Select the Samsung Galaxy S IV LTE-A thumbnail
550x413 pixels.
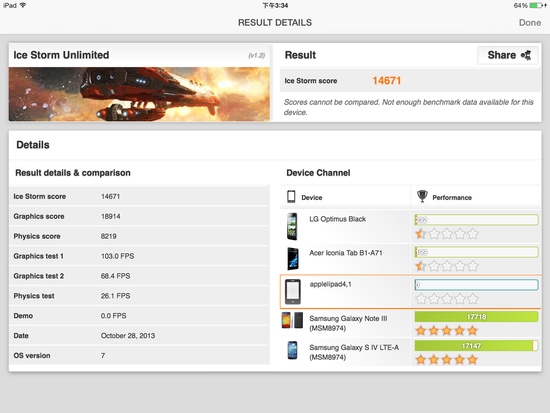point(292,350)
